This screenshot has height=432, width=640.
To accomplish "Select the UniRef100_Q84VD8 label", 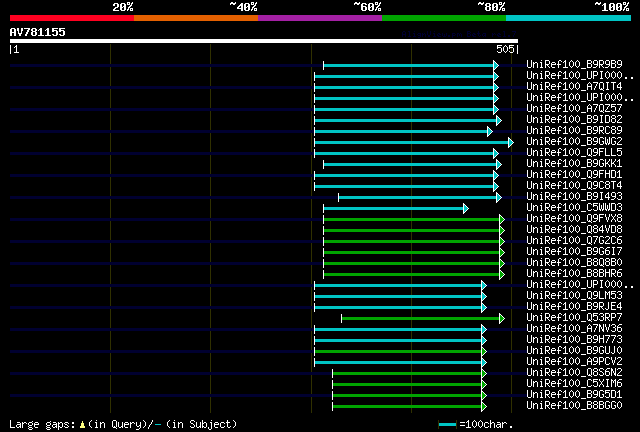I will pyautogui.click(x=574, y=229).
